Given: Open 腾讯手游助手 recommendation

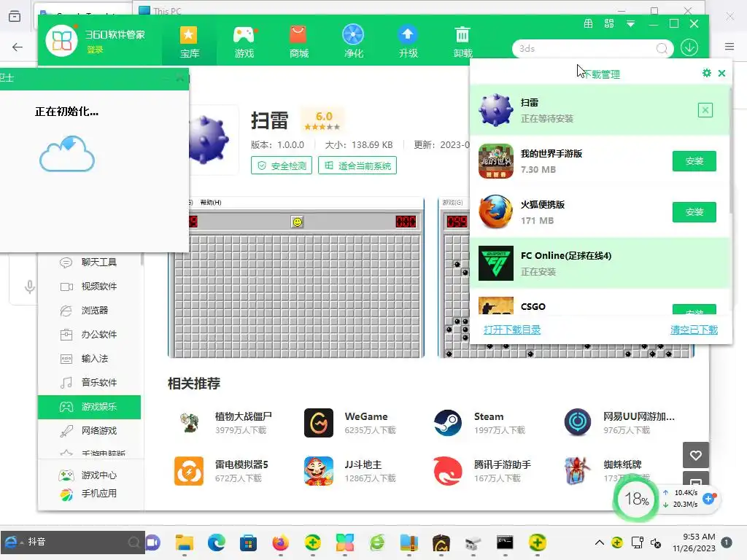Looking at the screenshot, I should [482, 470].
